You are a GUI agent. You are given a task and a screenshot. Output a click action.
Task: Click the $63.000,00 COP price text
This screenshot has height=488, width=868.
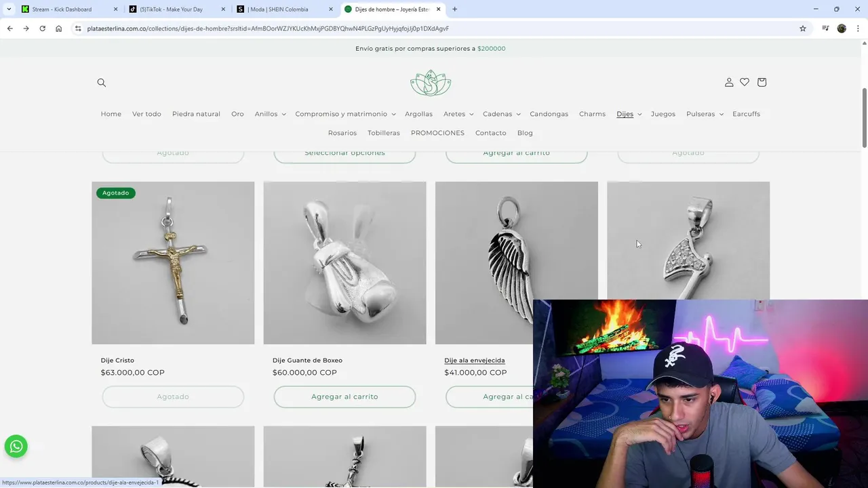point(132,373)
